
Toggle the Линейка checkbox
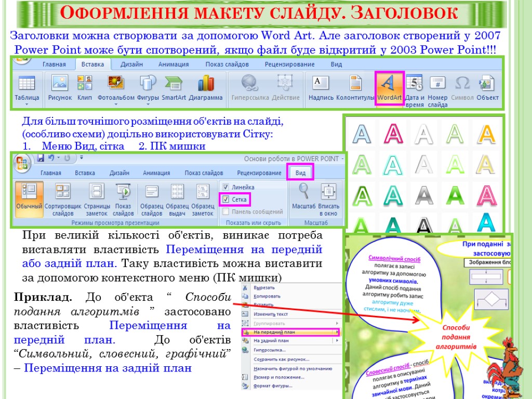225,187
